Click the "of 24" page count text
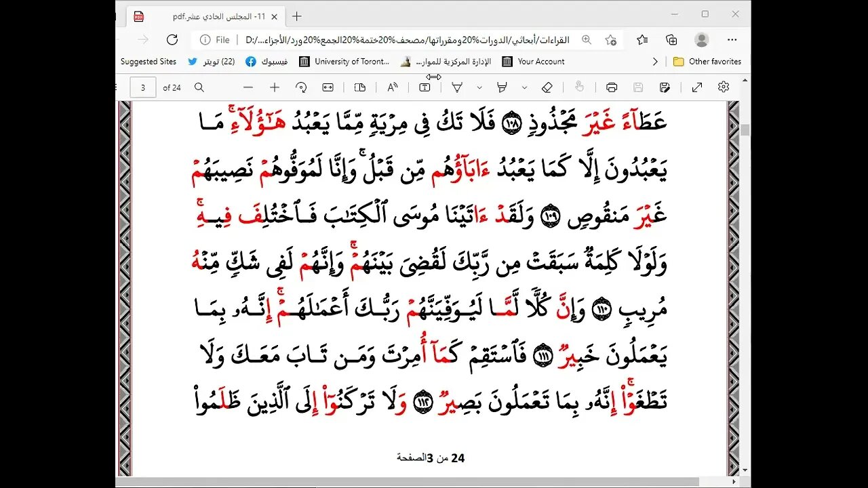The width and height of the screenshot is (868, 488). coord(172,87)
